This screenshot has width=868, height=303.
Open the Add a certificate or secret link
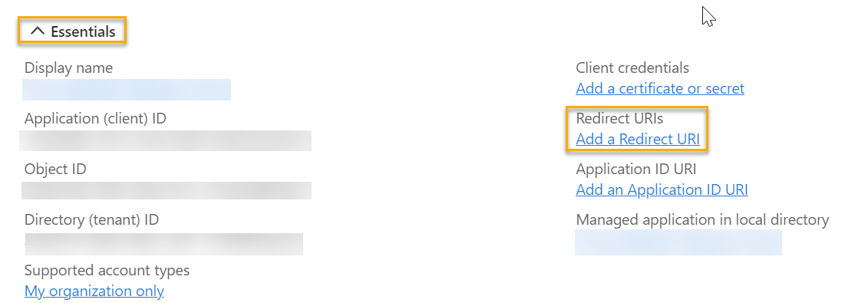tap(660, 88)
